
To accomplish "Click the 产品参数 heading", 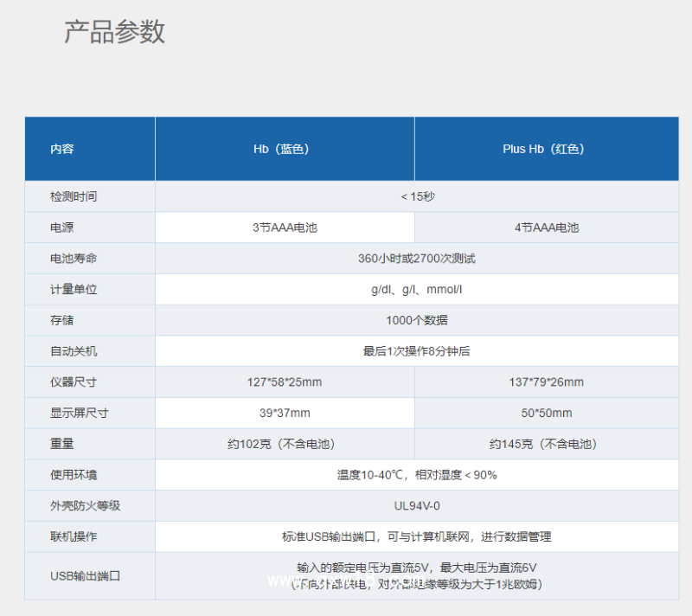I will coord(112,33).
